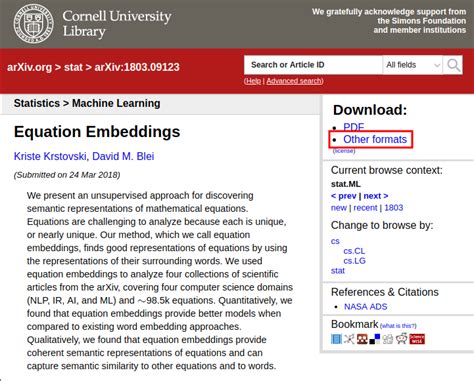This screenshot has height=381, width=474.
Task: Download the PDF version
Action: [x=354, y=127]
